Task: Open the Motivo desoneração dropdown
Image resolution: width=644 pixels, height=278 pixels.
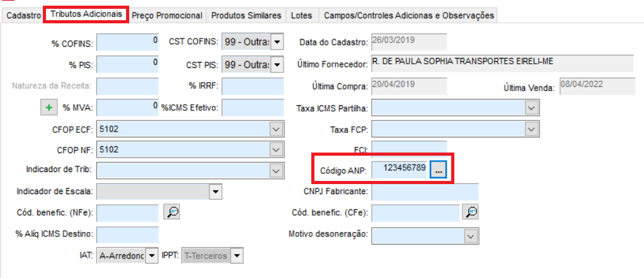Action: 470,235
